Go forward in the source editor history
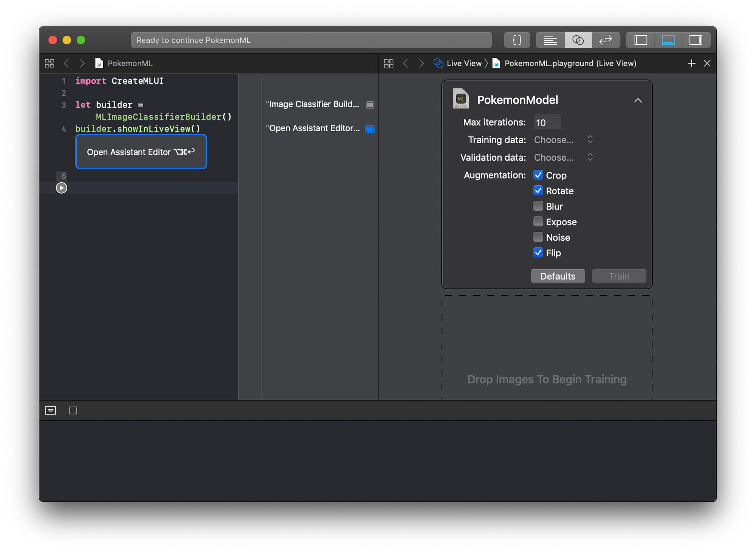Image resolution: width=756 pixels, height=554 pixels. (82, 64)
